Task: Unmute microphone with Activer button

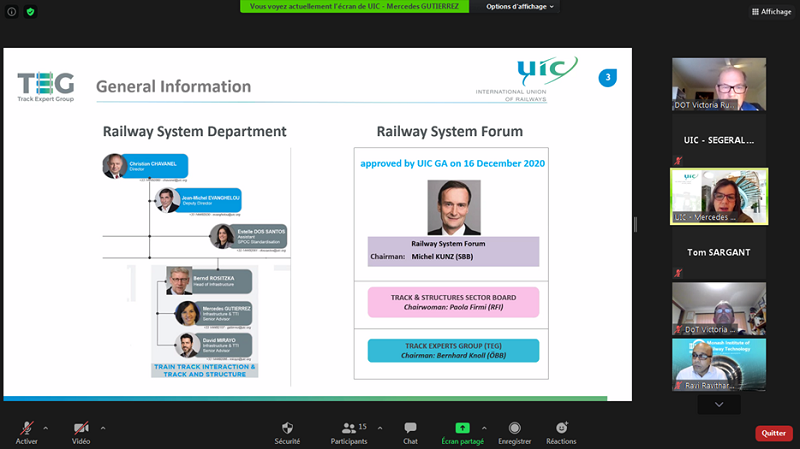Action: [27, 433]
